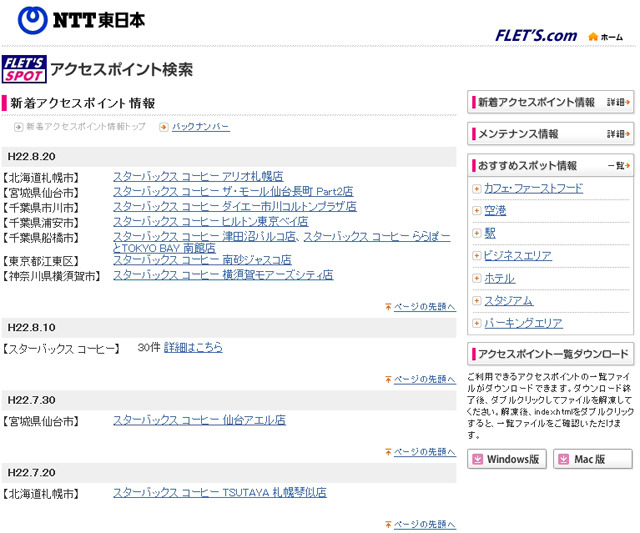The image size is (640, 533).
Task: Open 空港 category link
Action: (495, 211)
